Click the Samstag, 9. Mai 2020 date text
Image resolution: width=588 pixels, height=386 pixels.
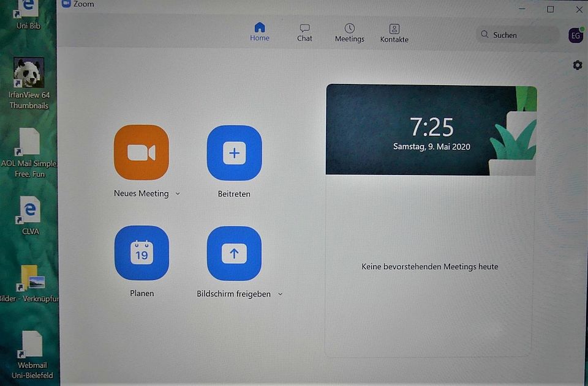[x=432, y=147]
